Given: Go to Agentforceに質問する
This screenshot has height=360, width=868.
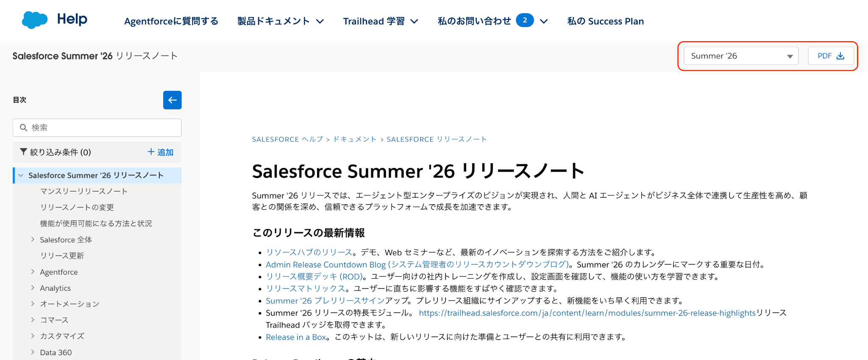Looking at the screenshot, I should (171, 21).
